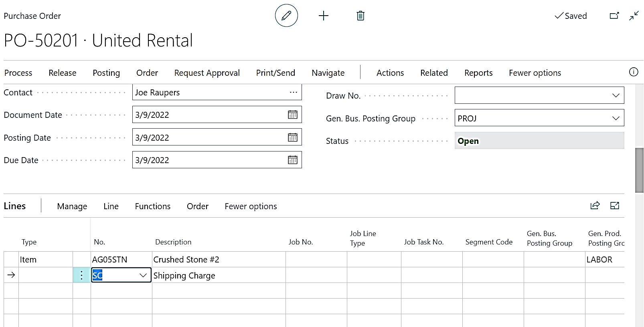Open the Order menu in the top bar
644x327 pixels.
[x=147, y=73]
